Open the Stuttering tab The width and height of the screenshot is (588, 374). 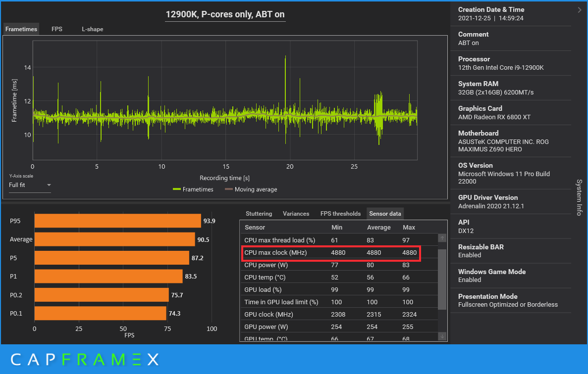pyautogui.click(x=259, y=213)
